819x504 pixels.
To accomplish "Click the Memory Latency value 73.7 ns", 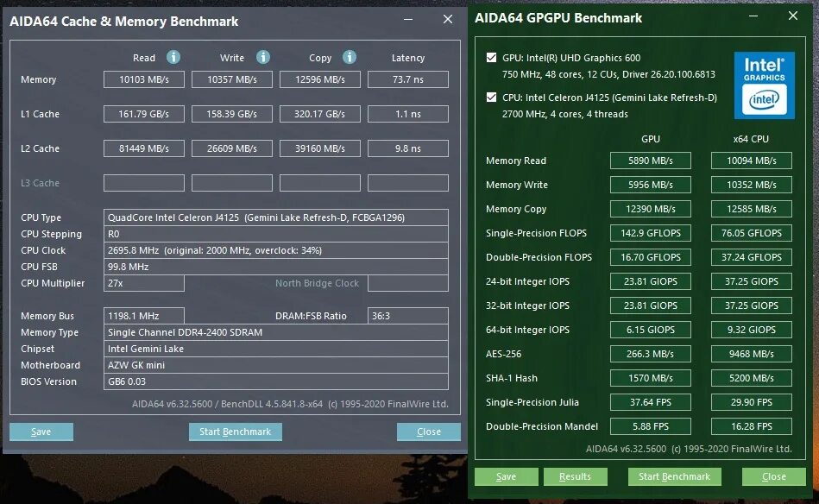I will point(408,79).
